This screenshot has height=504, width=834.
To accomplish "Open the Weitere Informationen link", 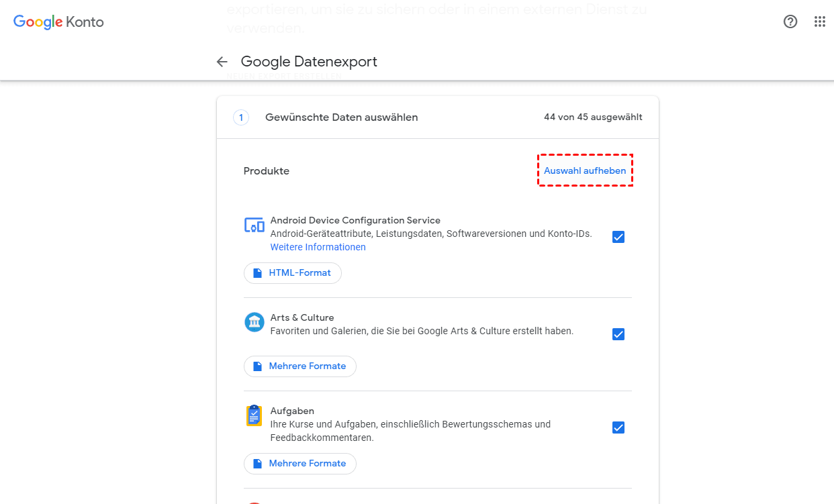I will 318,247.
